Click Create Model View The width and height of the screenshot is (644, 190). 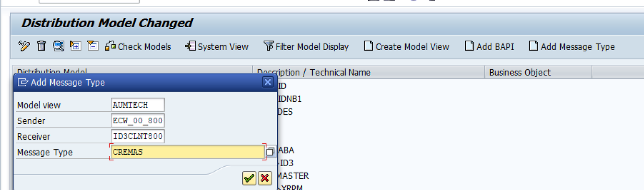pos(407,47)
